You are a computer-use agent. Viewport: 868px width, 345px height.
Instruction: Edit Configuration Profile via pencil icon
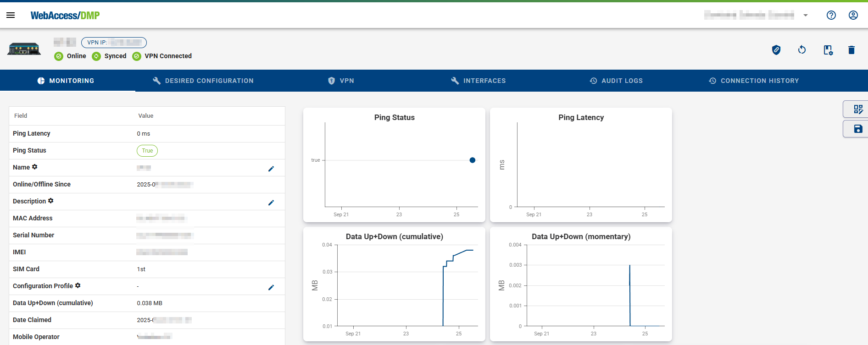coord(271,287)
